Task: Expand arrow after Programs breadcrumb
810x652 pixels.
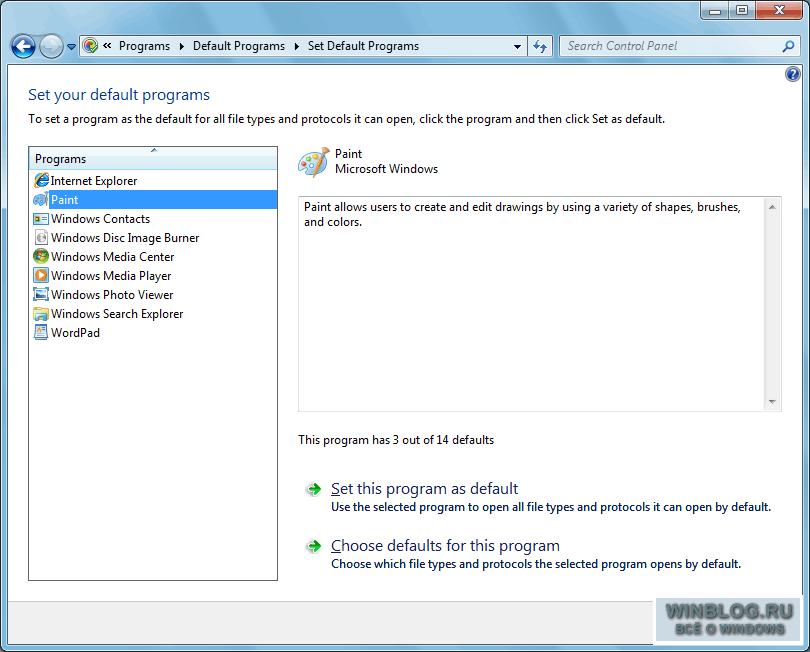Action: (181, 46)
